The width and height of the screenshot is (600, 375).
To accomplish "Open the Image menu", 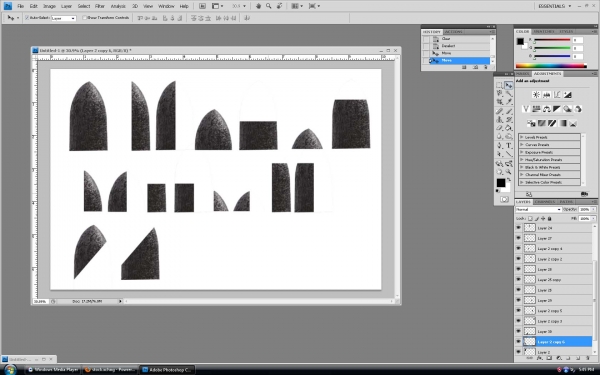I will tap(49, 6).
